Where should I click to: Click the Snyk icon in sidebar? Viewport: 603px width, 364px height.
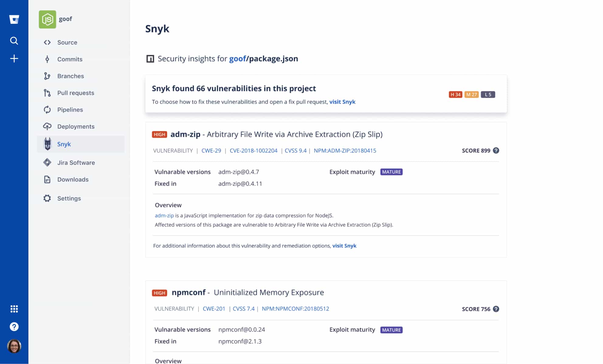pos(48,143)
